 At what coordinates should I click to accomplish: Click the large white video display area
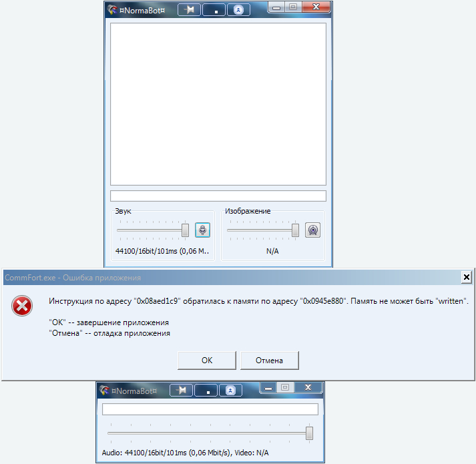(218, 104)
